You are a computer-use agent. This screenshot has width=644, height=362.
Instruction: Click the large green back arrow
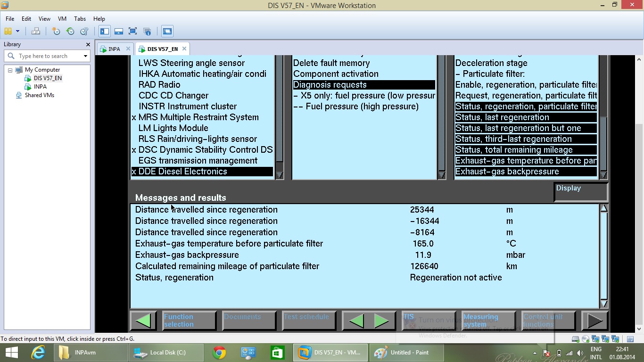point(143,321)
